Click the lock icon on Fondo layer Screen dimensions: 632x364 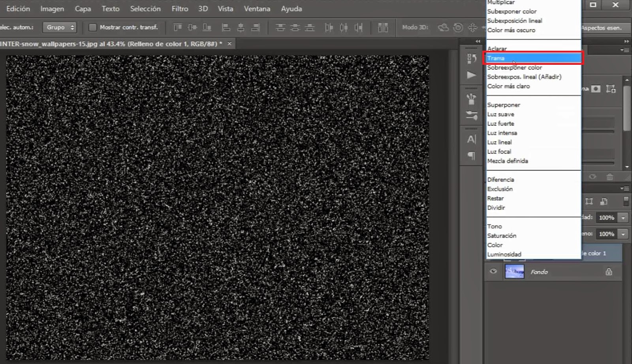609,272
